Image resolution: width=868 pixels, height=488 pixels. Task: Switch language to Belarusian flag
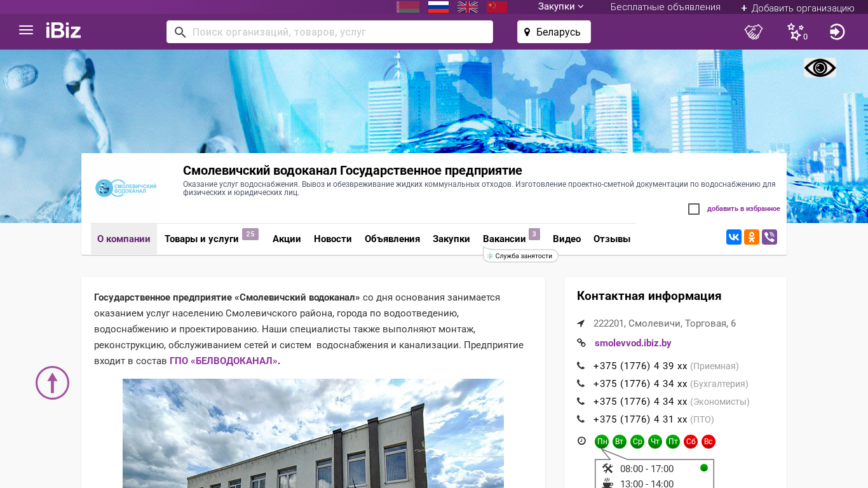pyautogui.click(x=408, y=7)
